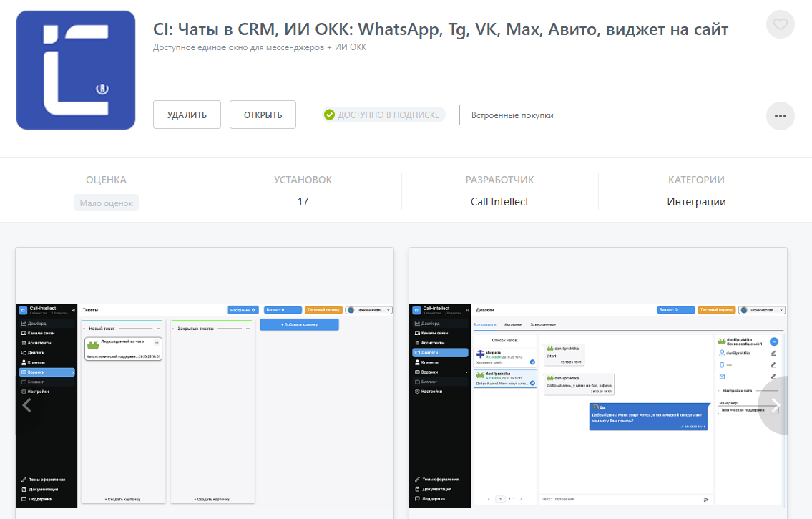Click the green checkmark icon of Доступно в подписке

(329, 115)
